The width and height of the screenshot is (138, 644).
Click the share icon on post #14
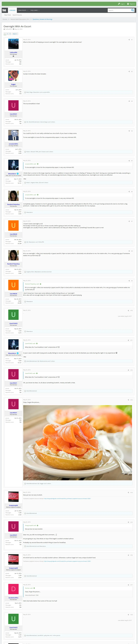[x=128, y=493]
